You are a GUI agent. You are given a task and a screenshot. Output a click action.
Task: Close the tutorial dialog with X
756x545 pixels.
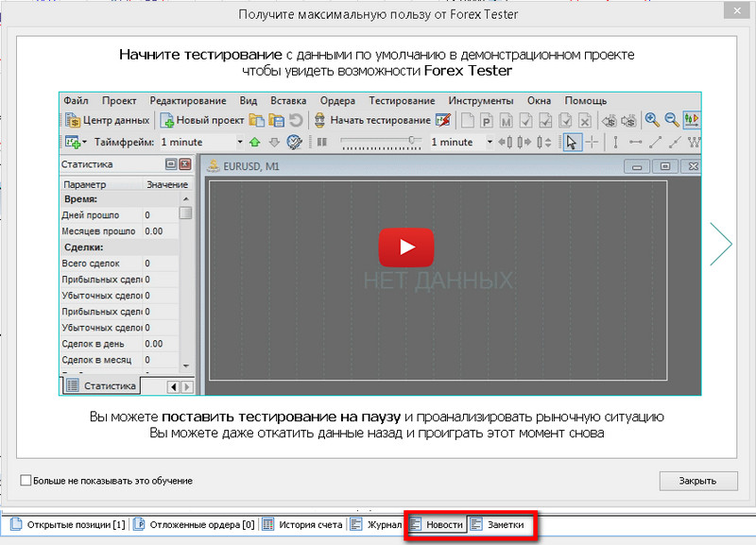(x=737, y=10)
